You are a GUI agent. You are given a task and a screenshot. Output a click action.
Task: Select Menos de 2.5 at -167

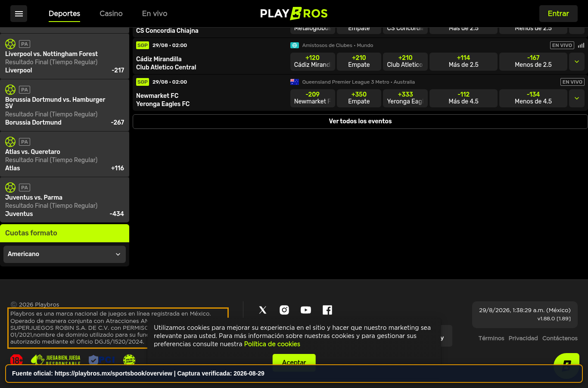point(533,62)
